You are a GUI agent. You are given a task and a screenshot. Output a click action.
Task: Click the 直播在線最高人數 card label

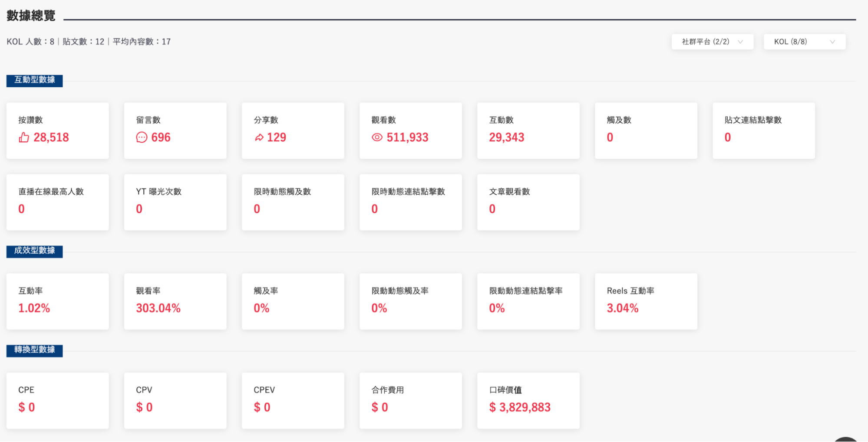point(51,192)
